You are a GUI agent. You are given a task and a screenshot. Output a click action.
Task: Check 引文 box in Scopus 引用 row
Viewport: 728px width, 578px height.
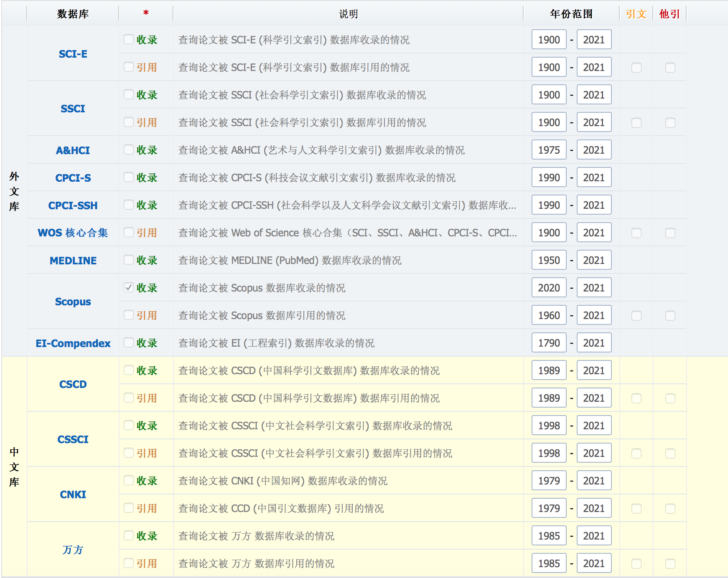(x=636, y=316)
